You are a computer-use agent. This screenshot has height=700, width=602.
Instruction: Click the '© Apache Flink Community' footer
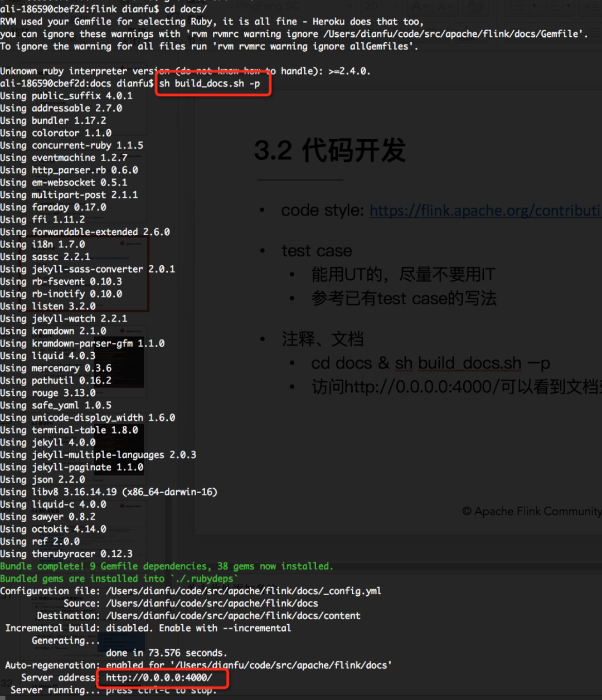tap(532, 511)
